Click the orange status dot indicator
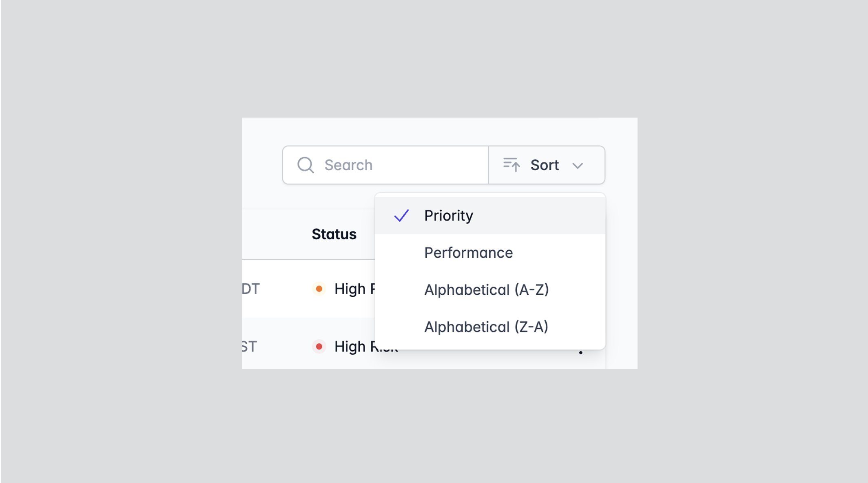Screen dimensions: 868x483 click(319, 289)
